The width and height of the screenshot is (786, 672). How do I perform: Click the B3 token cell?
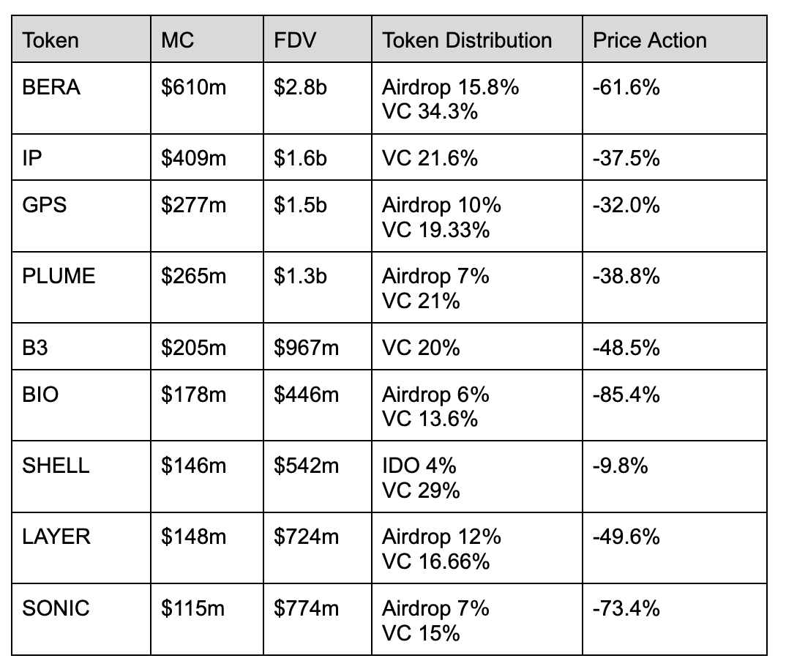[37, 347]
